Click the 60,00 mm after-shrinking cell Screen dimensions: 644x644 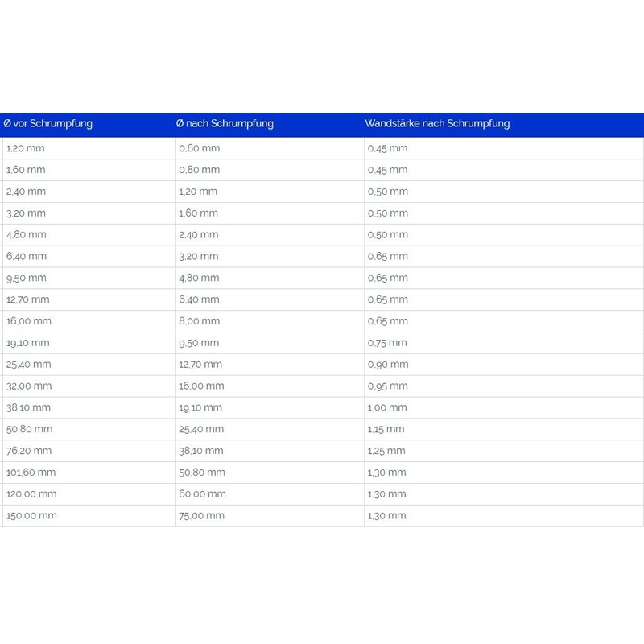(x=202, y=494)
